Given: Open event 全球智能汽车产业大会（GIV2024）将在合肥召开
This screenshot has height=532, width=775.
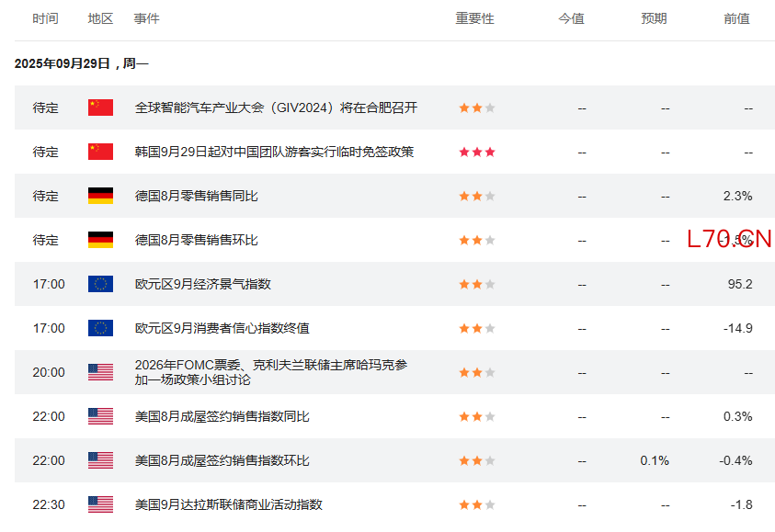Looking at the screenshot, I should coord(276,108).
